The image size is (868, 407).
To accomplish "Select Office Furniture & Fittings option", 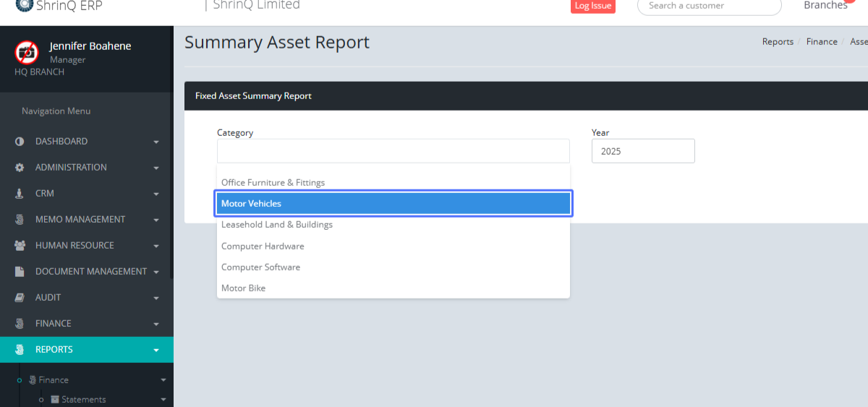I will coord(273,183).
